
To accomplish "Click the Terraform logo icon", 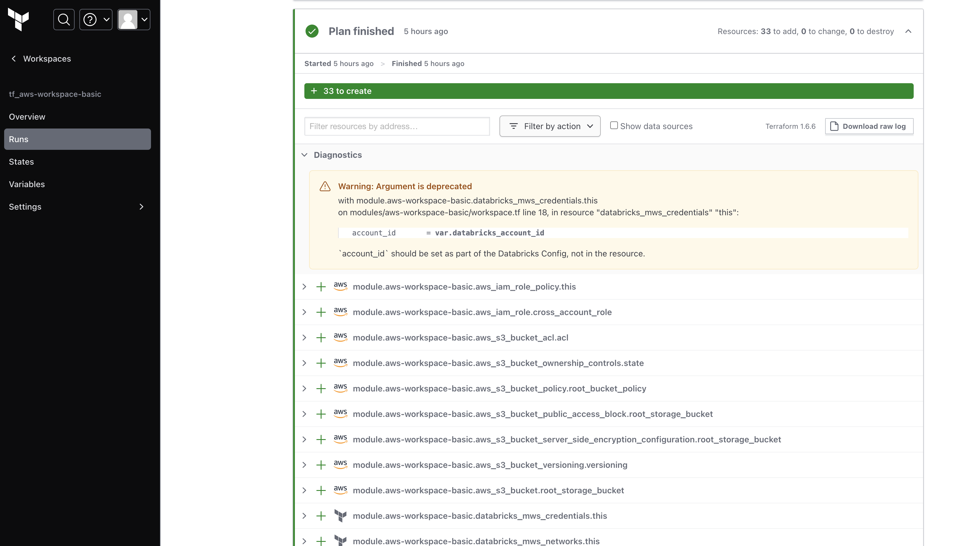I will point(18,20).
